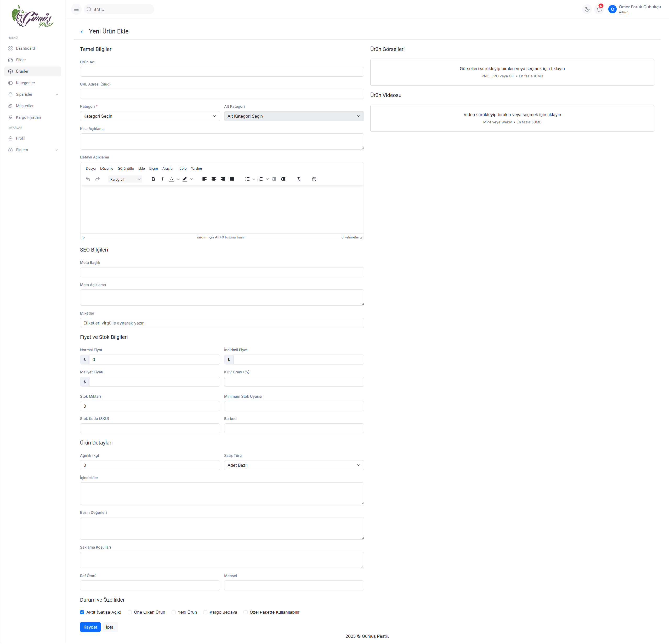Redo the editor action

[98, 179]
